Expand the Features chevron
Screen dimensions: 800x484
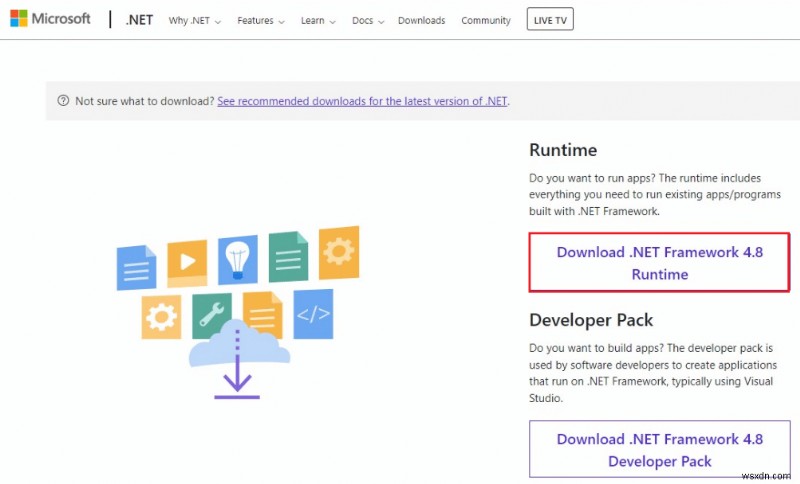pos(282,22)
